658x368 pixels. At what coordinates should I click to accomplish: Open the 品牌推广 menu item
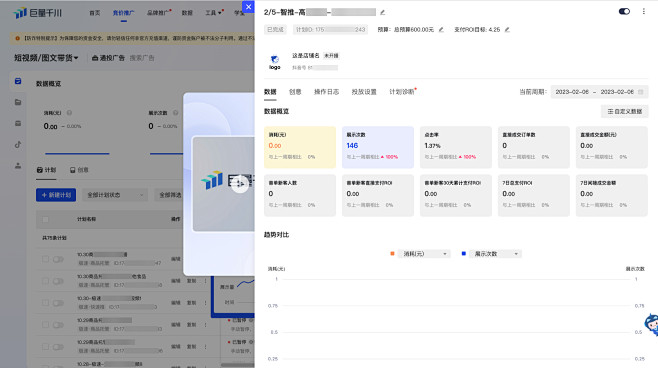click(158, 13)
